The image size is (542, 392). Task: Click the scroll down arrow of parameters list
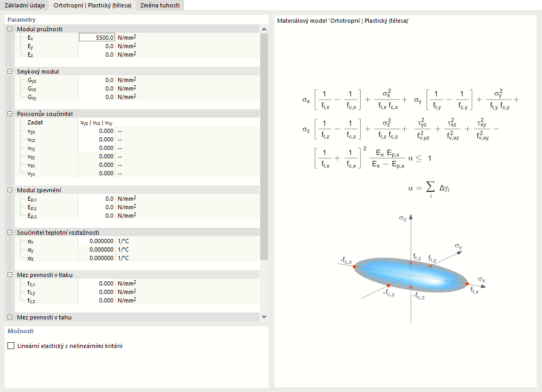point(264,317)
